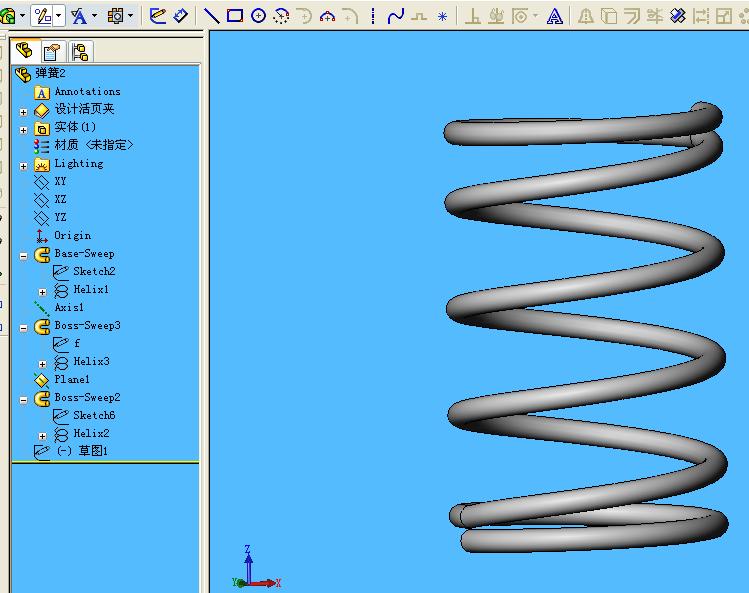
Task: Switch to FeatureManager design tree tab
Action: pos(24,51)
